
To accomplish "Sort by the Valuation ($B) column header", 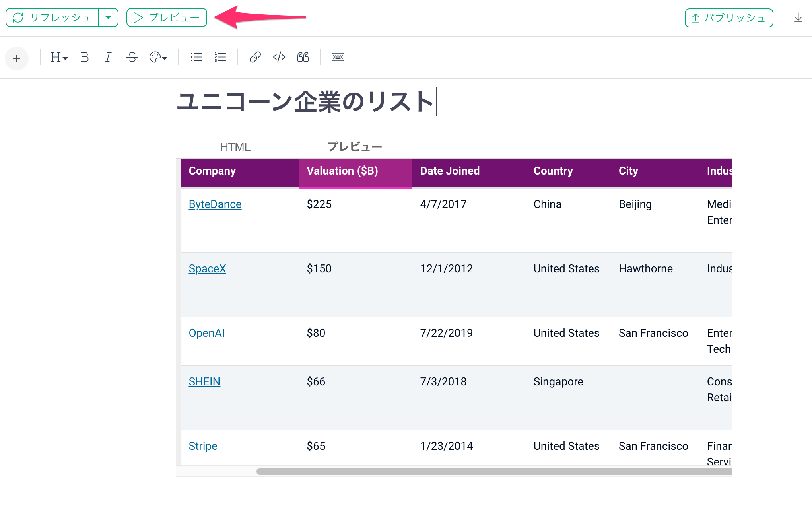I will (x=355, y=173).
